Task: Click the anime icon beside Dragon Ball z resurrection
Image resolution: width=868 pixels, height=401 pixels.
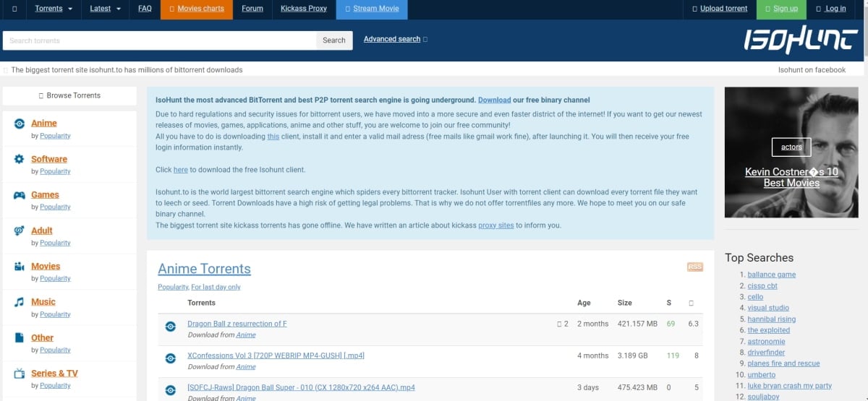Action: click(171, 326)
